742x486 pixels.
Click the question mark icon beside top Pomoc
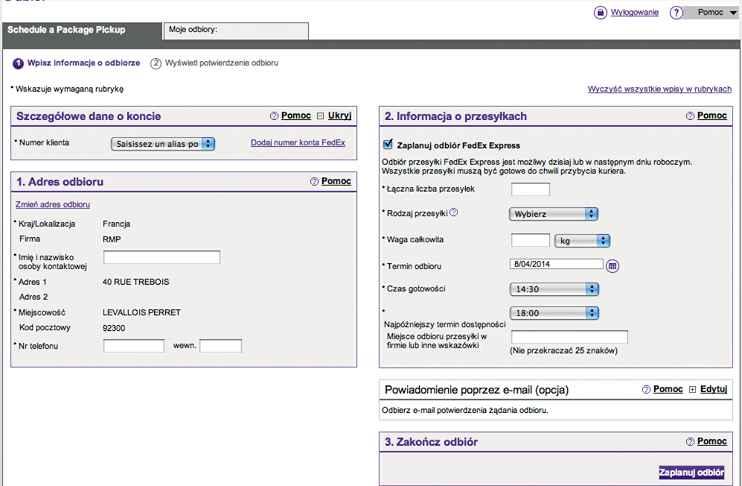click(x=676, y=13)
